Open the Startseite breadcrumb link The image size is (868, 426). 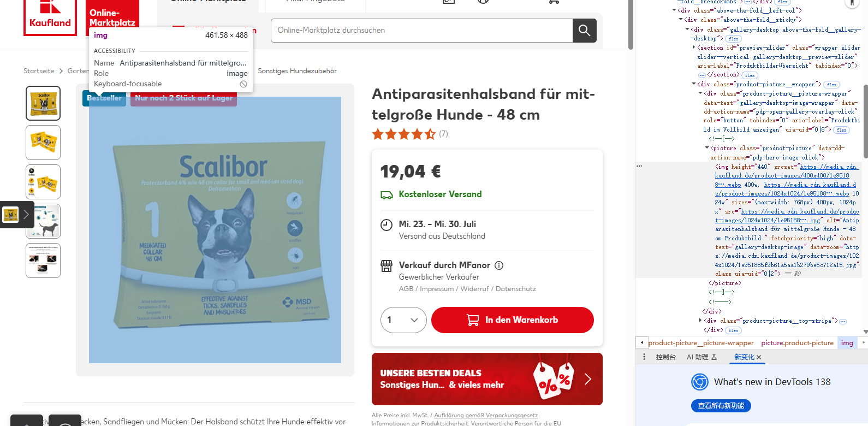coord(39,71)
